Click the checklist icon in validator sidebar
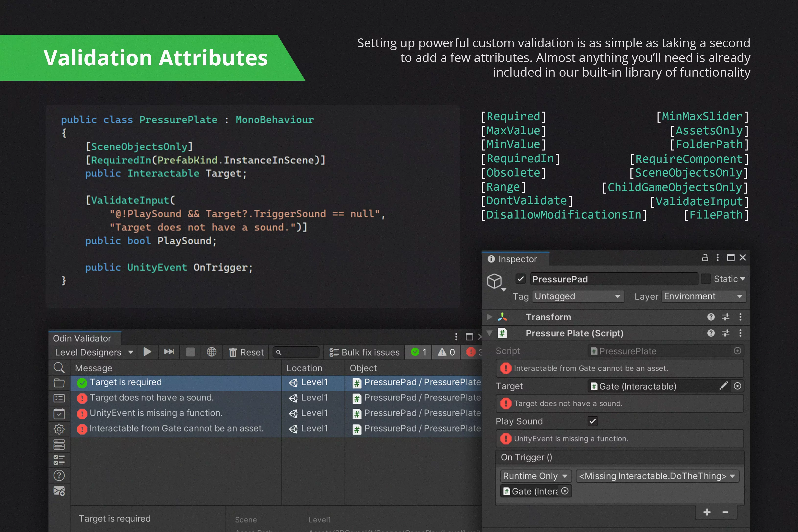Viewport: 798px width, 532px height. coord(59,460)
